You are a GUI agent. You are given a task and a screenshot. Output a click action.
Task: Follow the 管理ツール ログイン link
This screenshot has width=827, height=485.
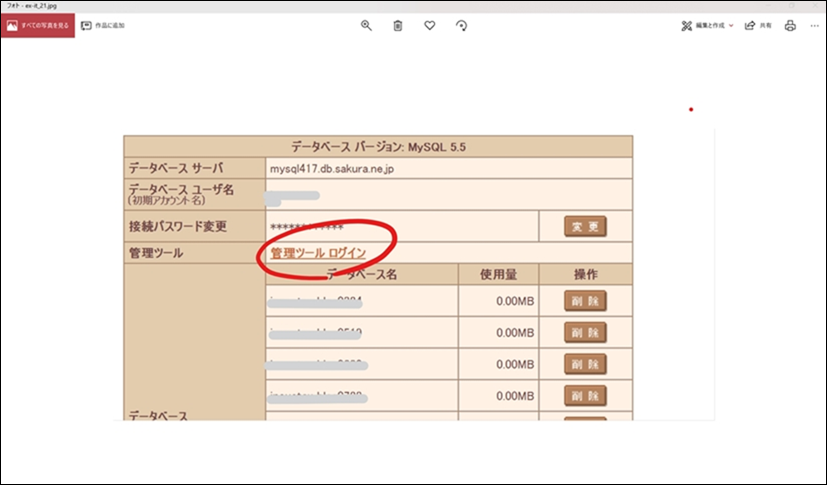tap(318, 253)
